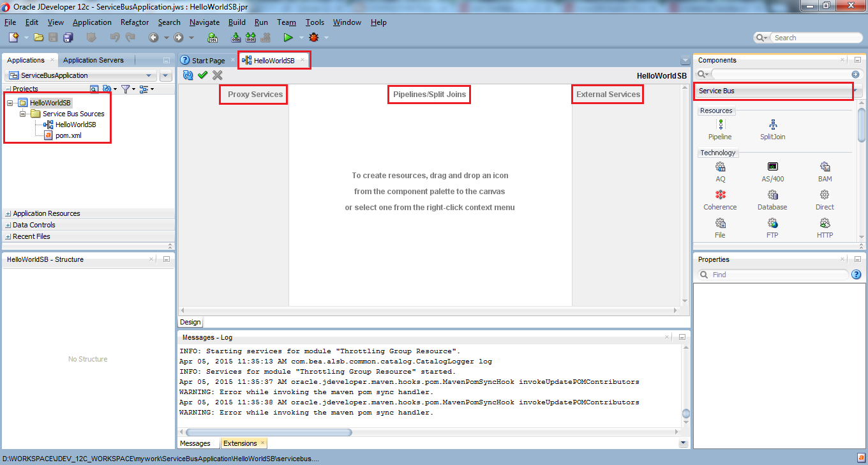
Task: Expand the Application Resources section
Action: (x=8, y=214)
